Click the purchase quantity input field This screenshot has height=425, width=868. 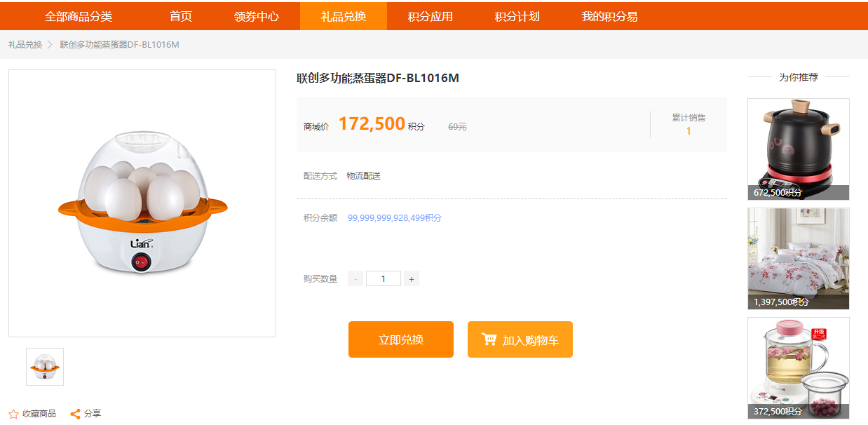[x=384, y=279]
